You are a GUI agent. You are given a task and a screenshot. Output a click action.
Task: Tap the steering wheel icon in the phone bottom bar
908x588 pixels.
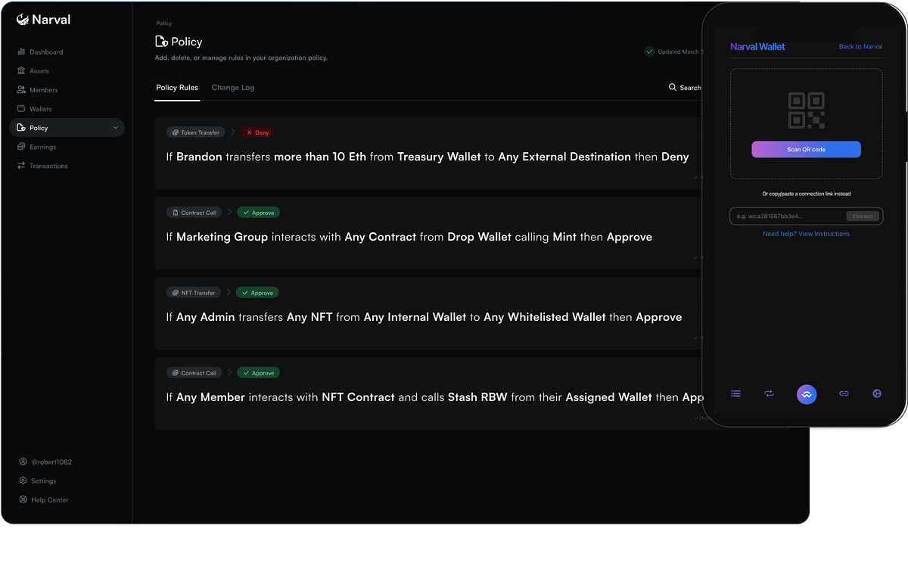point(877,394)
